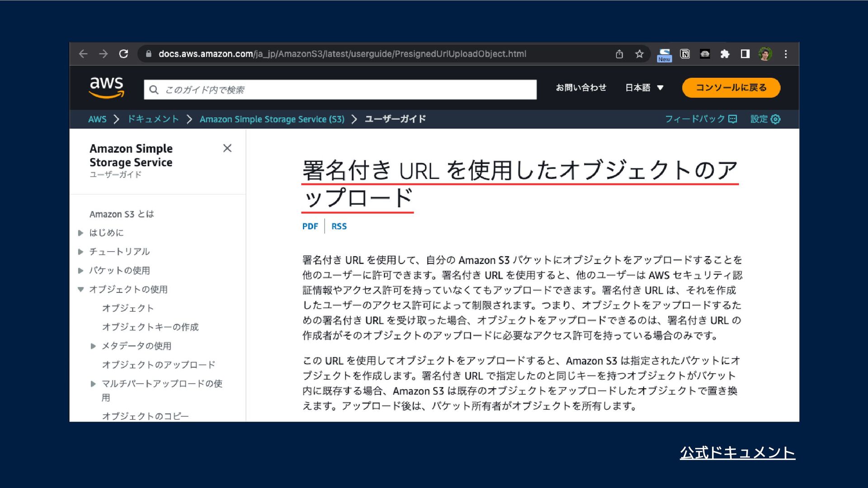Click the Amazon Simple Storage Service sidebar title
The image size is (868, 488).
click(x=131, y=155)
